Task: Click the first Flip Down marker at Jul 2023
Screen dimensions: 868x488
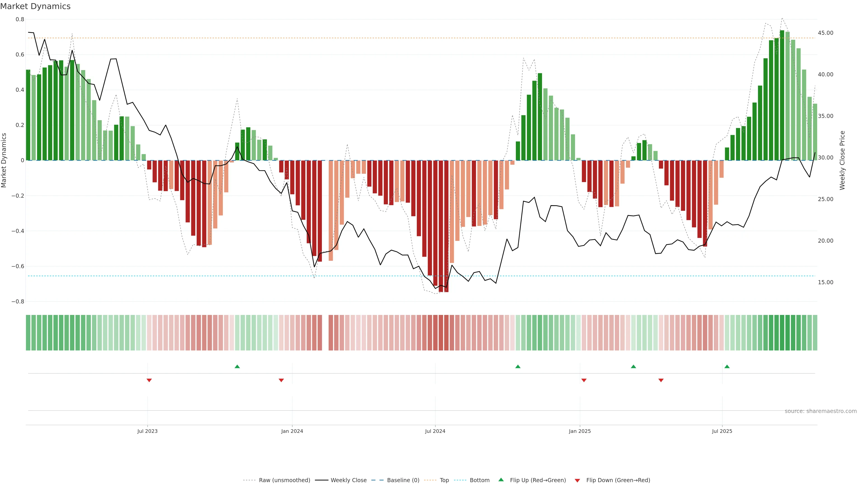Action: click(149, 380)
